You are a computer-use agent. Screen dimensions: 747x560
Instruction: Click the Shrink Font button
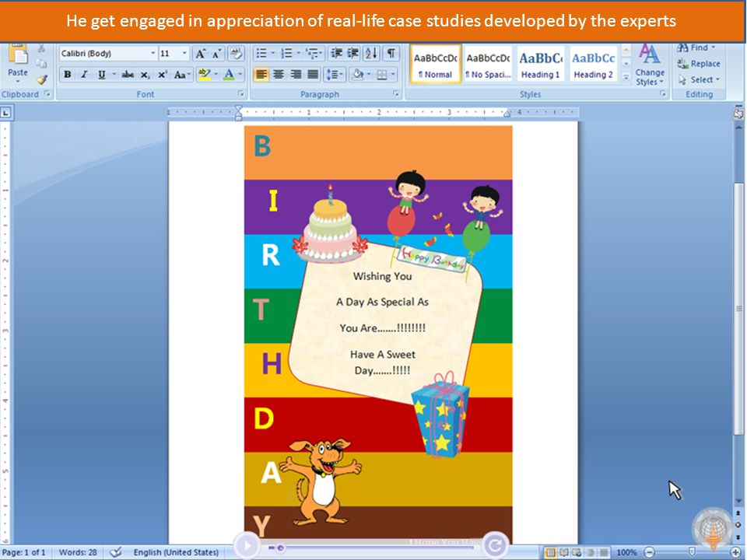(x=217, y=54)
